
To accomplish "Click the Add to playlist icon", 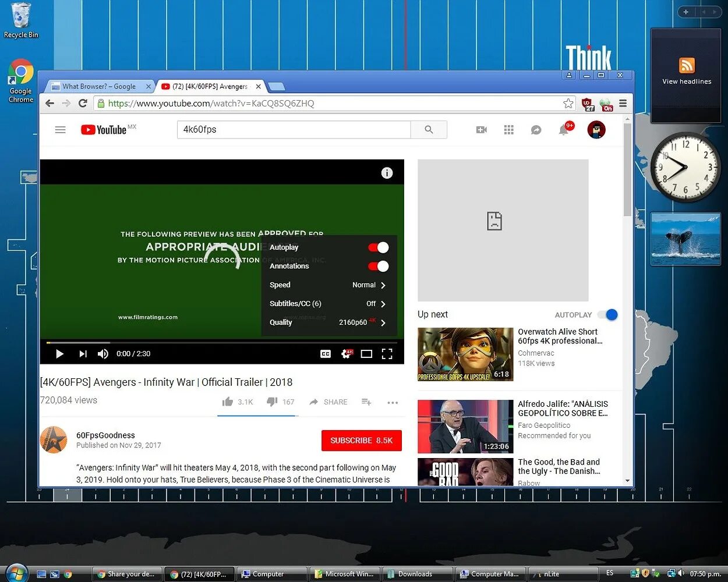I will click(366, 402).
